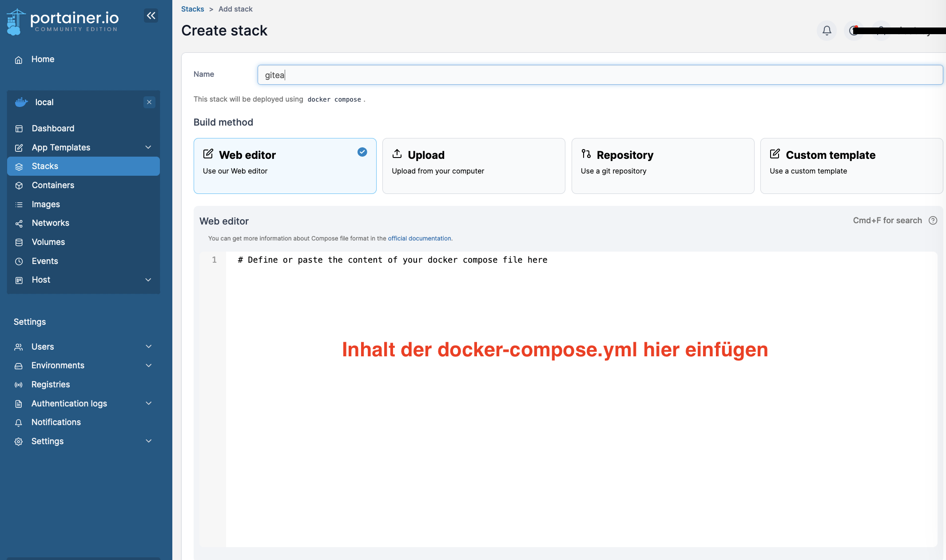This screenshot has height=560, width=946.
Task: Click the notifications bell icon in header
Action: [827, 31]
